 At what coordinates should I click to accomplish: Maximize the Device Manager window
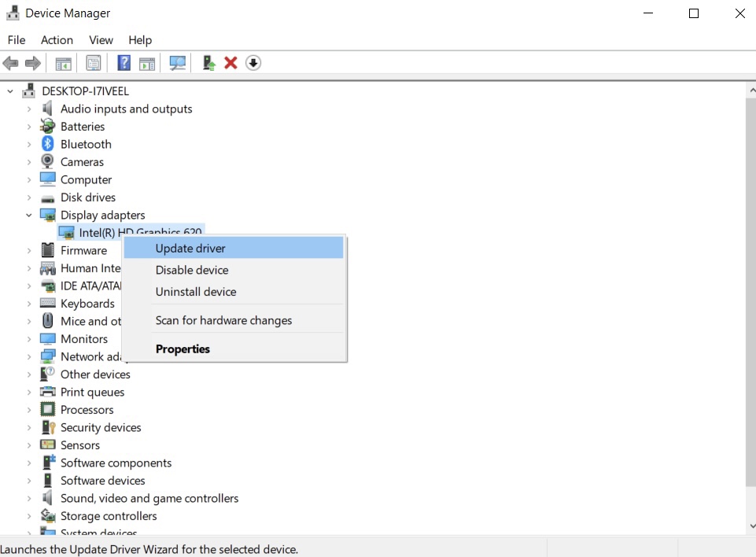[x=694, y=13]
